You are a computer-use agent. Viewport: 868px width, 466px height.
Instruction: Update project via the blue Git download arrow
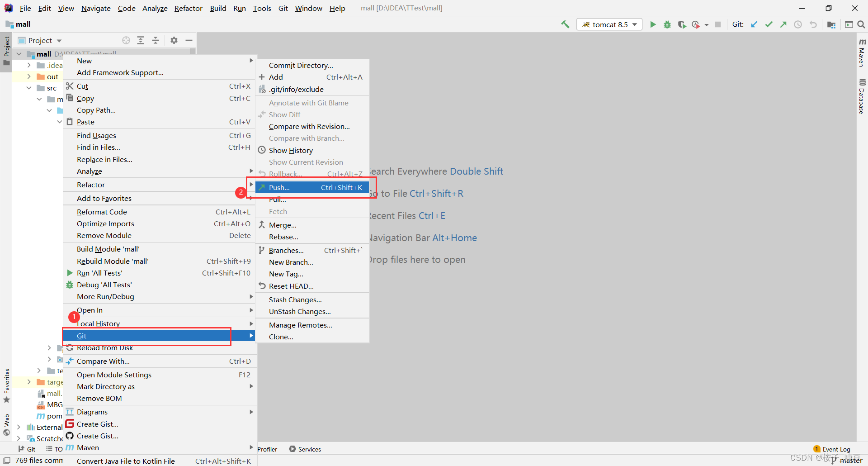point(754,24)
